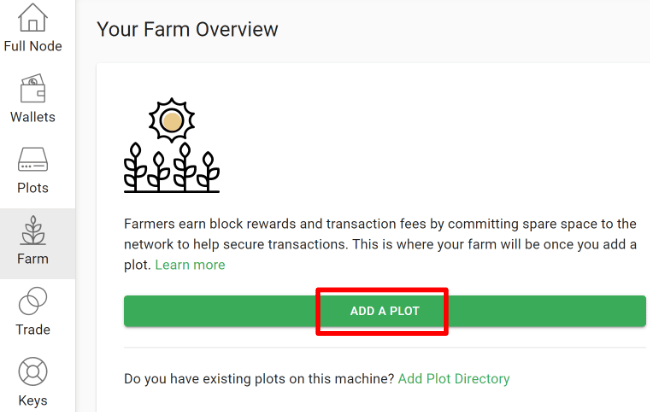Select the Farm text label
650x412 pixels.
pos(33,259)
